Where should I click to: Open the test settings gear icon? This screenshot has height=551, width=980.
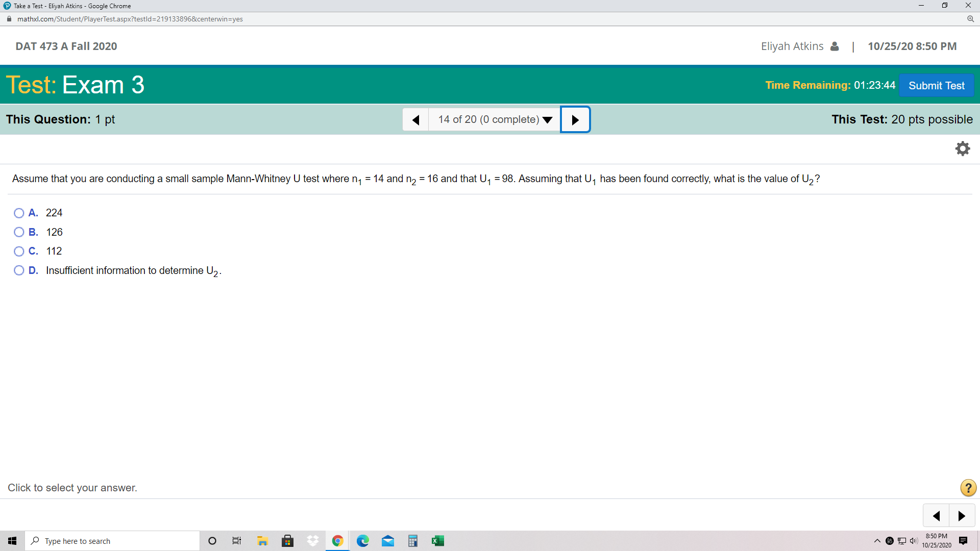click(962, 148)
